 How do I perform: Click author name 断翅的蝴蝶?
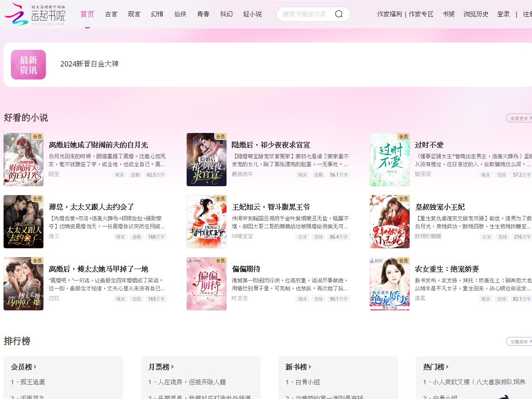pyautogui.click(x=428, y=236)
